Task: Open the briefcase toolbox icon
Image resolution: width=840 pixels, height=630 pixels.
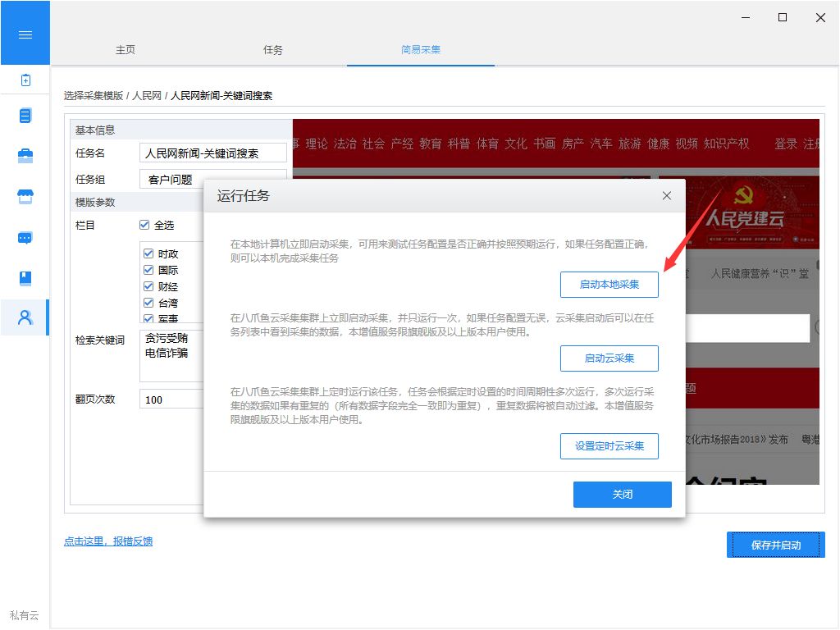Action: (x=25, y=156)
